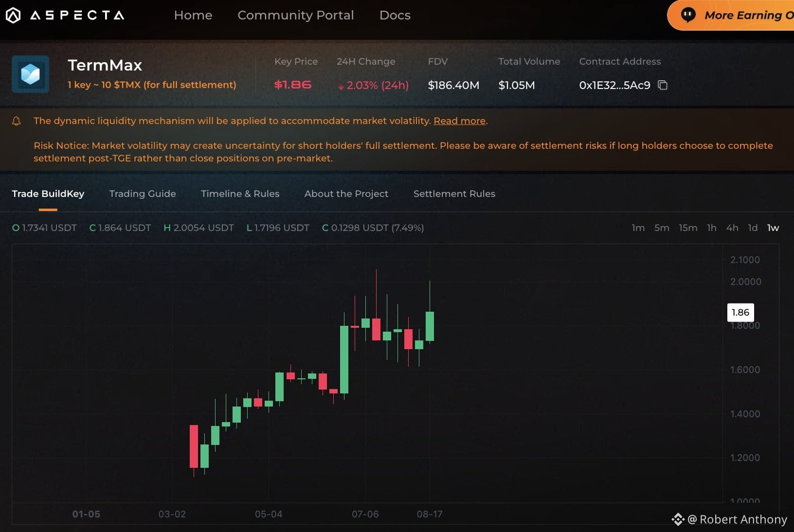This screenshot has height=532, width=794.
Task: Click the close price 'C 1.864 USDT'
Action: 120,228
